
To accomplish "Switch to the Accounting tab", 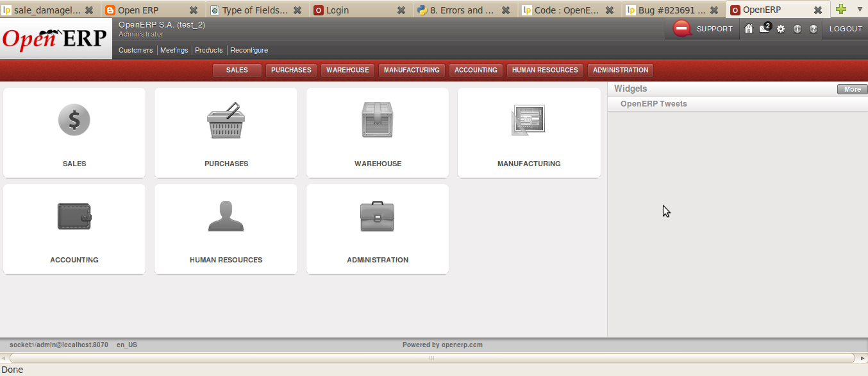I will tap(476, 70).
